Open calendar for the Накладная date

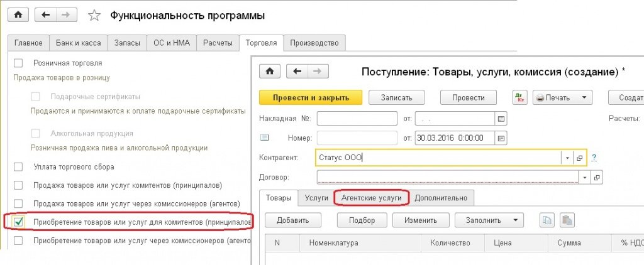coord(501,119)
